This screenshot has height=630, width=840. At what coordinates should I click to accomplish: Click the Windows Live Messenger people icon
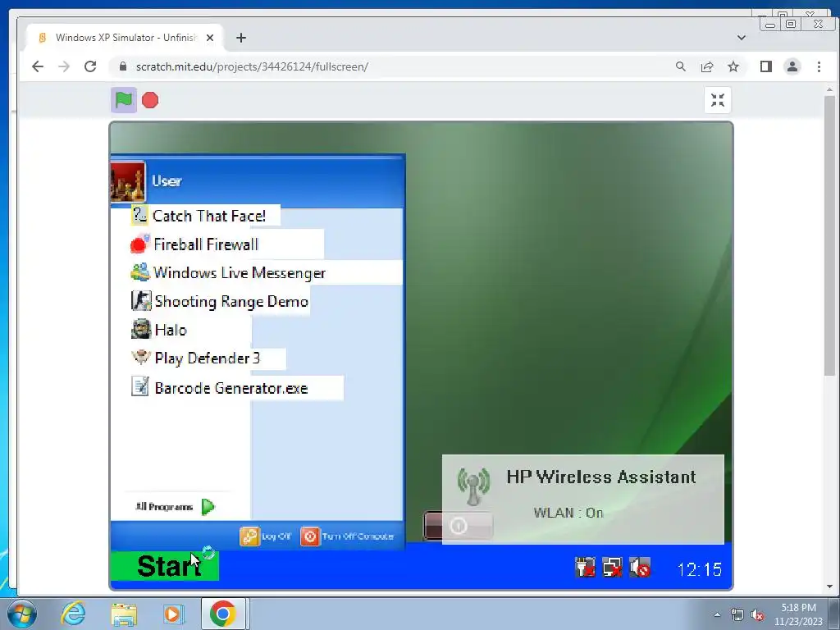coord(139,272)
